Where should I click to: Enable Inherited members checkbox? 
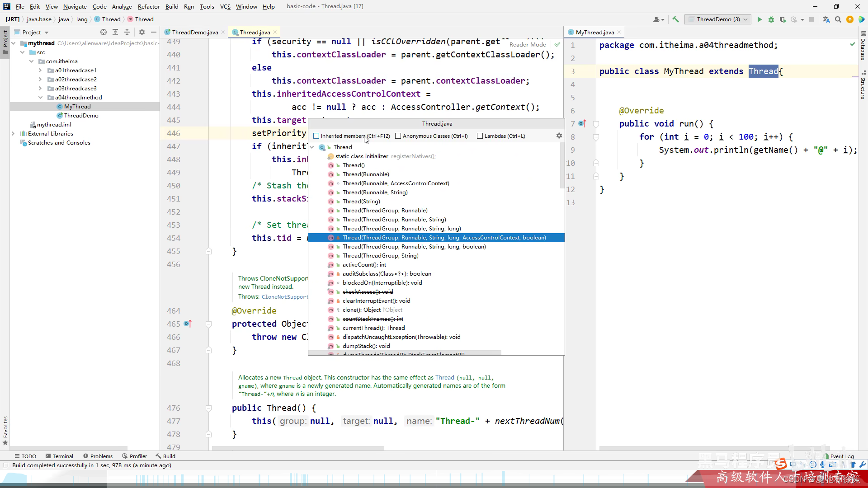[x=316, y=136]
